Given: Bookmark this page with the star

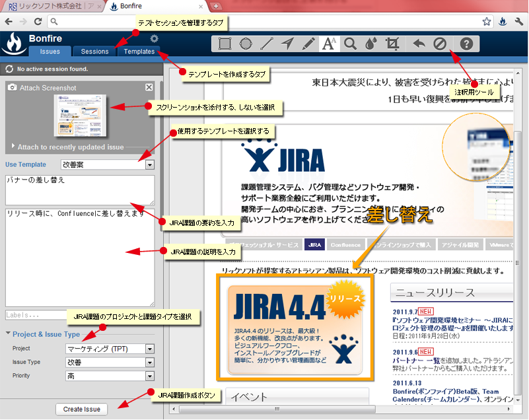Looking at the screenshot, I should click(487, 22).
